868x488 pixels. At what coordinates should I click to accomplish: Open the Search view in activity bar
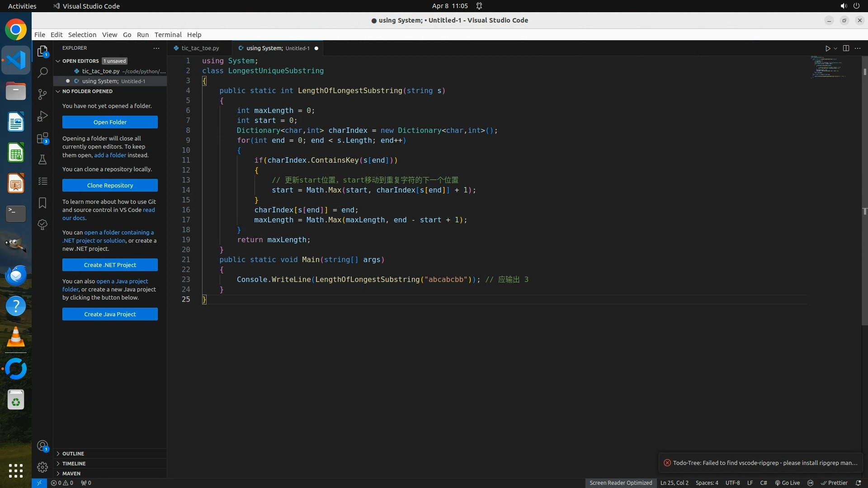(x=42, y=72)
